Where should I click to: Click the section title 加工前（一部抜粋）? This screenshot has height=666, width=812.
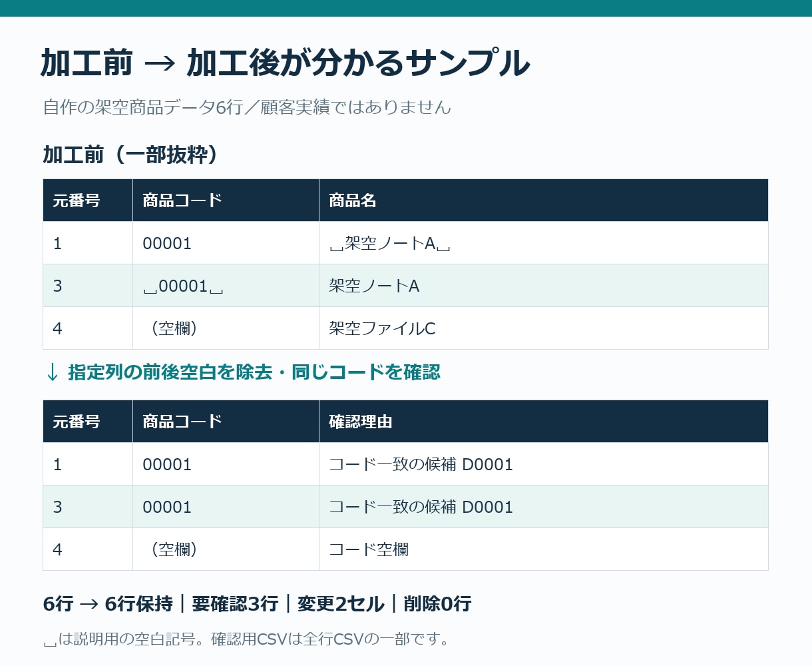(x=130, y=155)
